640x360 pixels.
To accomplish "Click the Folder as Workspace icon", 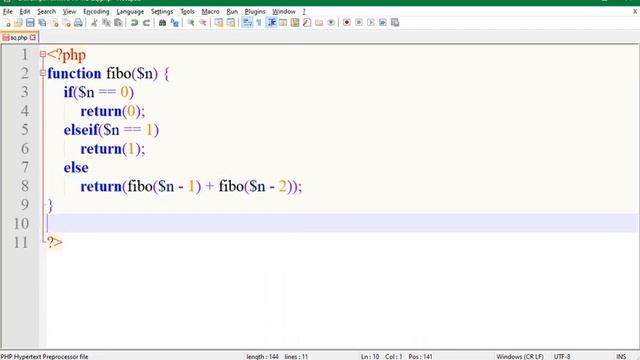I will (319, 23).
